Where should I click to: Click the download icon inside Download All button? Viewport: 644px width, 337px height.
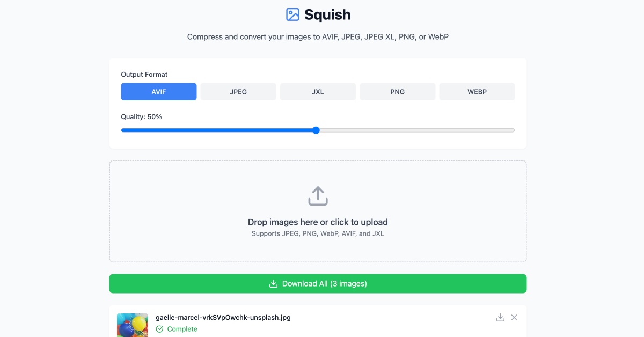click(x=273, y=283)
